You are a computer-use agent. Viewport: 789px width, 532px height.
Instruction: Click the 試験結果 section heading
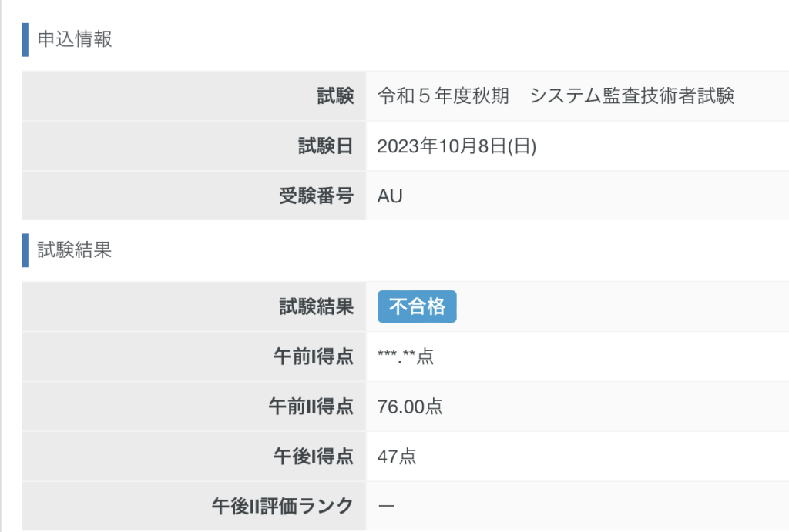75,250
